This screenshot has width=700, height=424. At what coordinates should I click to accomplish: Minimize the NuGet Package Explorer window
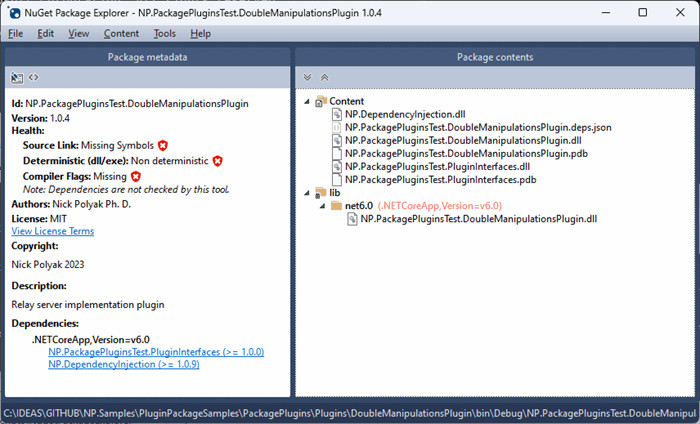606,12
